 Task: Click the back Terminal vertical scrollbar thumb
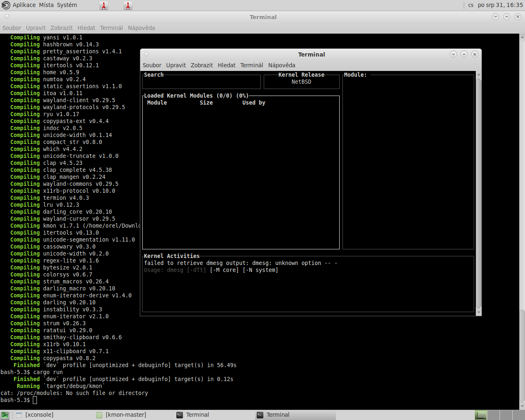tap(522, 356)
